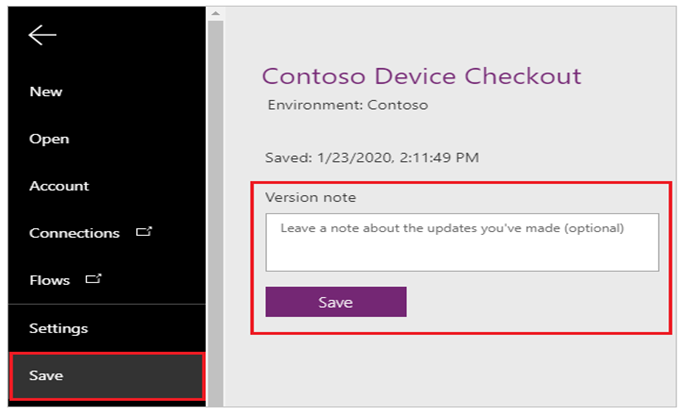Open the external link icon beside Connections
This screenshot has height=415, width=684.
pyautogui.click(x=144, y=231)
